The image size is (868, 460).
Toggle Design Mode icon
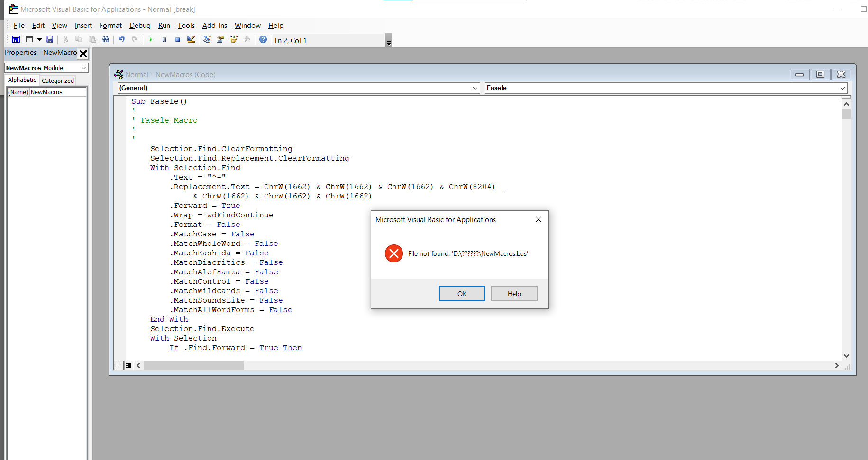[191, 40]
